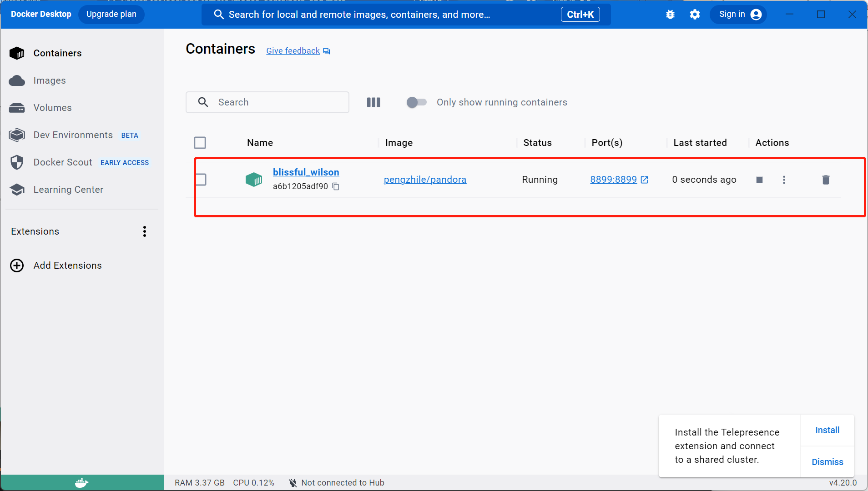Image resolution: width=868 pixels, height=491 pixels.
Task: Focus the containers Search field
Action: pos(267,102)
